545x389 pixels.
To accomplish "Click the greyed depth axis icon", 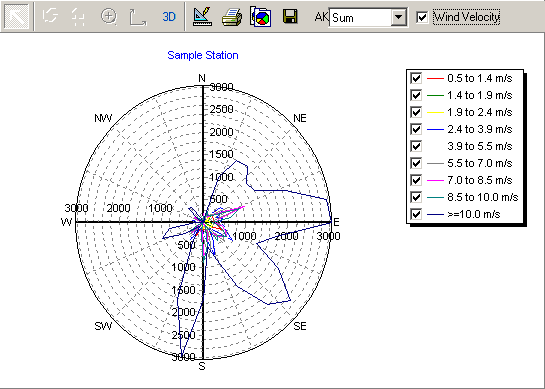I will coord(138,17).
